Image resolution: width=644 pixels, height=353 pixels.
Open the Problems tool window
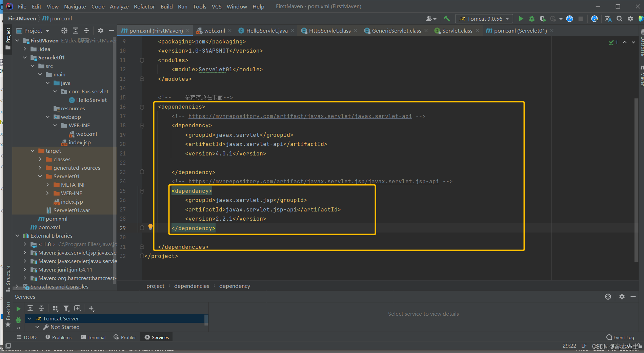pyautogui.click(x=59, y=337)
